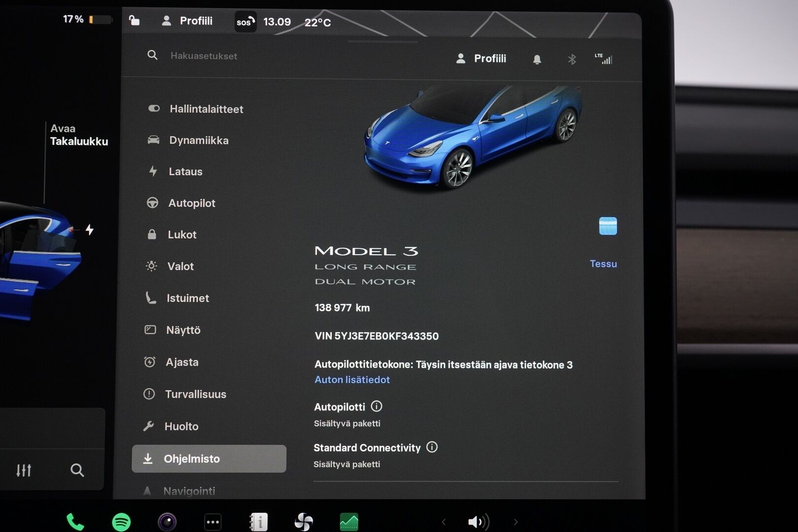Show Autopilotti package info
Screen dimensions: 798x532
[376, 406]
